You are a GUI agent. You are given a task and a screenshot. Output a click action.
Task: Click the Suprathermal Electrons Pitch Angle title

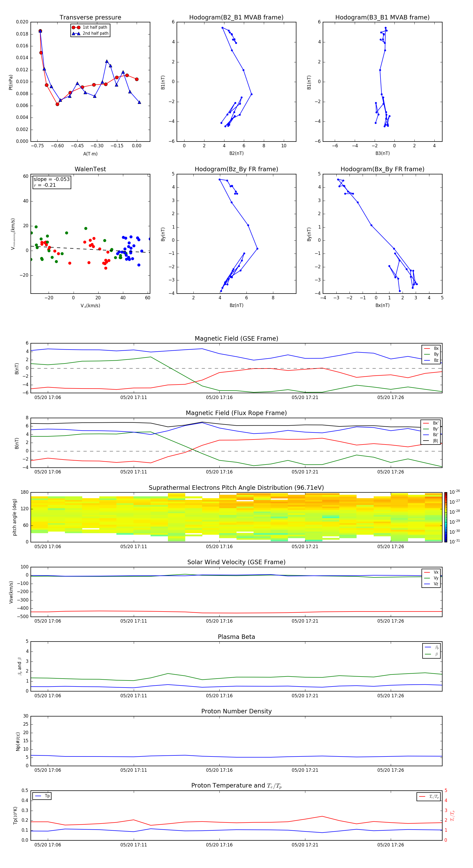click(236, 488)
